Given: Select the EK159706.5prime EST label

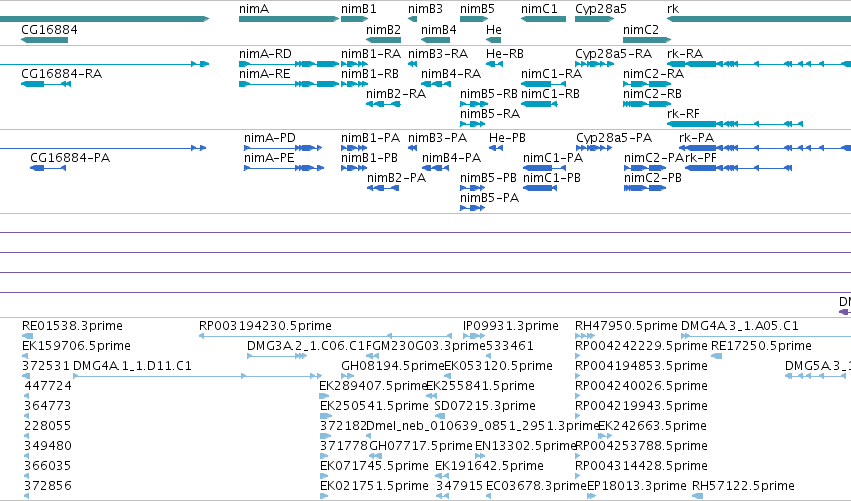Looking at the screenshot, I should [x=77, y=346].
